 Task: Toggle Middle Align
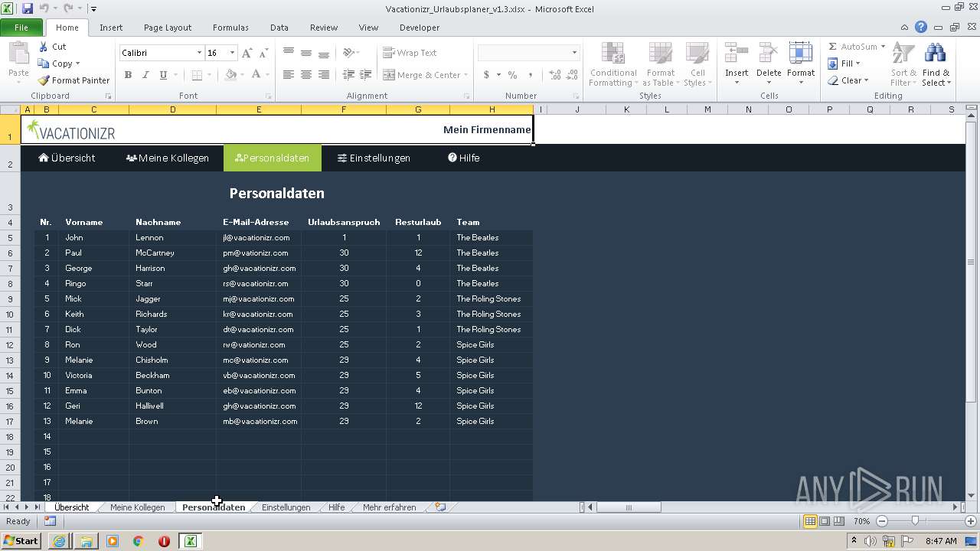(x=306, y=53)
